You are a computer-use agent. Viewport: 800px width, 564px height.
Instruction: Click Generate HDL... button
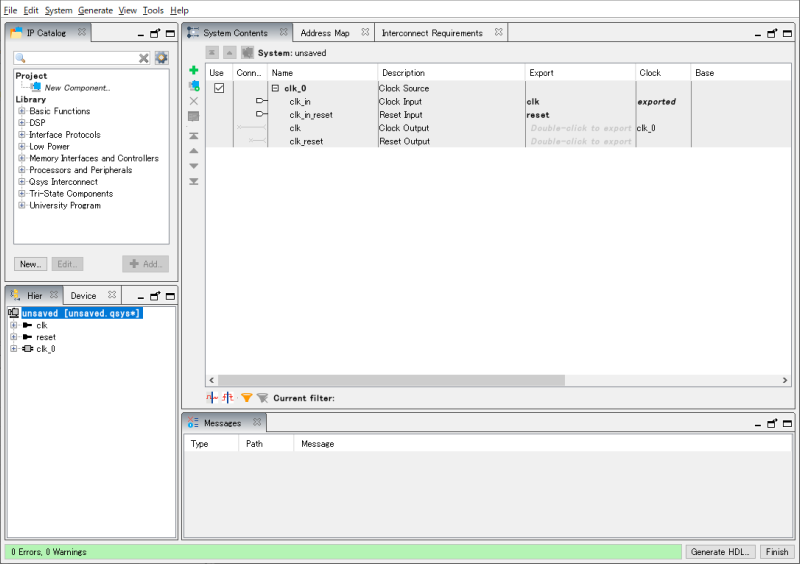point(720,552)
